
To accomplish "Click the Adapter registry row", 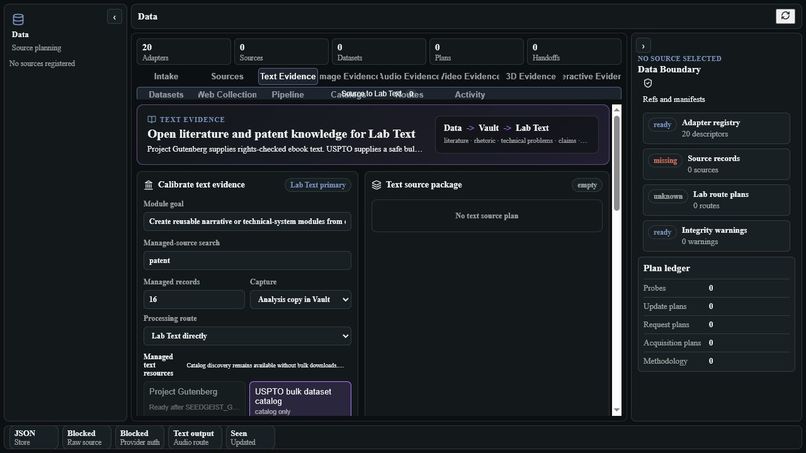I will 716,128.
